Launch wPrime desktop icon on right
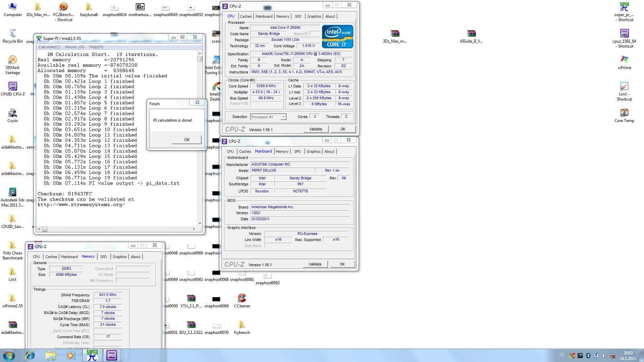The width and height of the screenshot is (644, 362). [624, 62]
